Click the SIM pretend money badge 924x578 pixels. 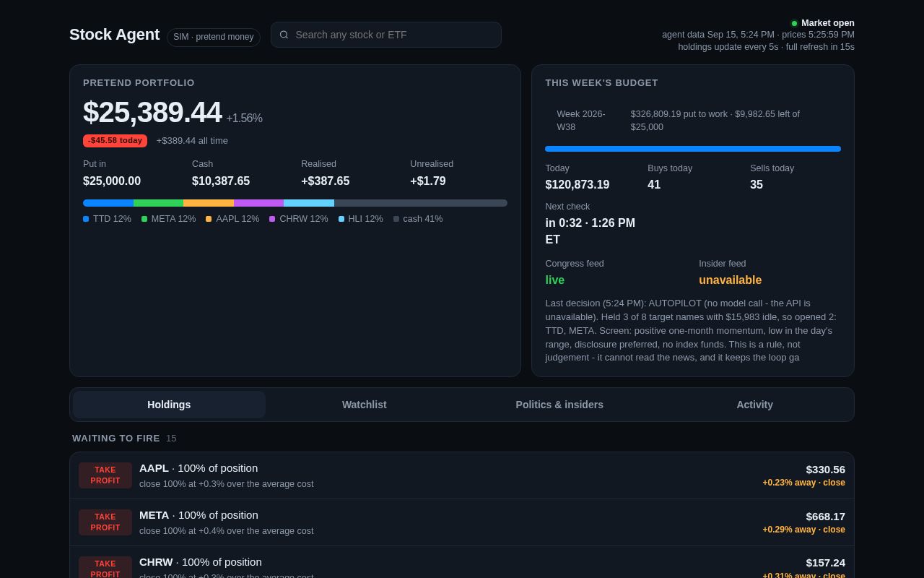coord(214,37)
